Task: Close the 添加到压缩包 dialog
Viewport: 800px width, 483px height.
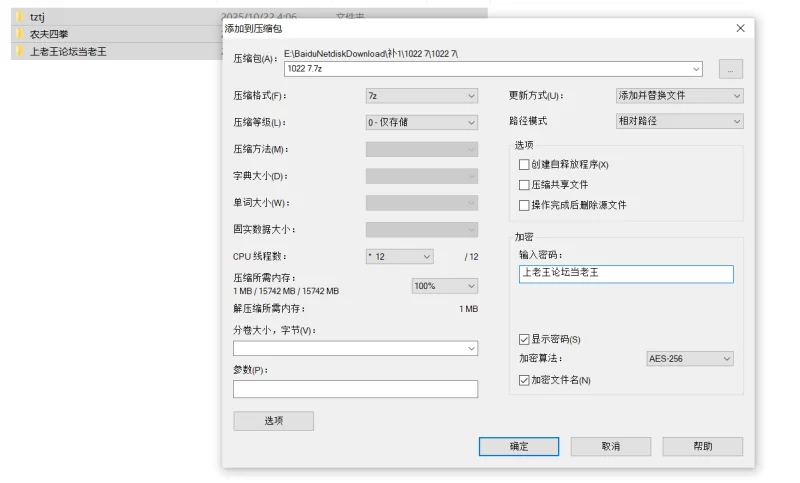Action: 740,29
